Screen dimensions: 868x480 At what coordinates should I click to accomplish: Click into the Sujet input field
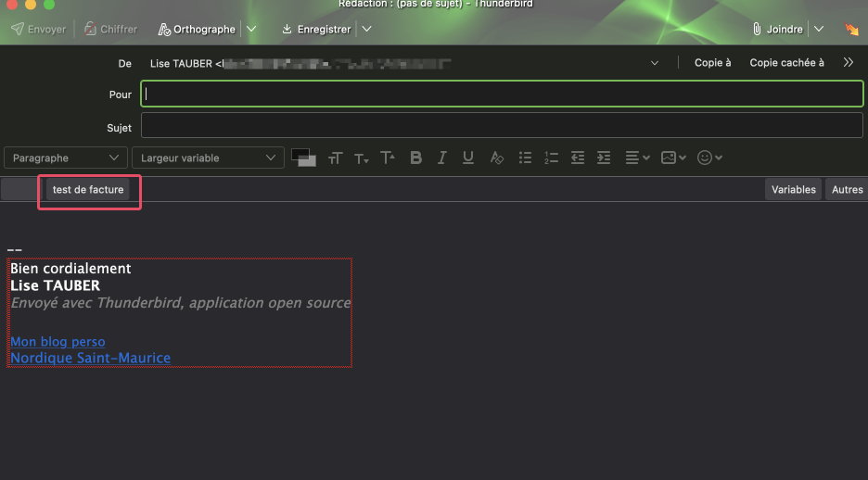pyautogui.click(x=501, y=127)
